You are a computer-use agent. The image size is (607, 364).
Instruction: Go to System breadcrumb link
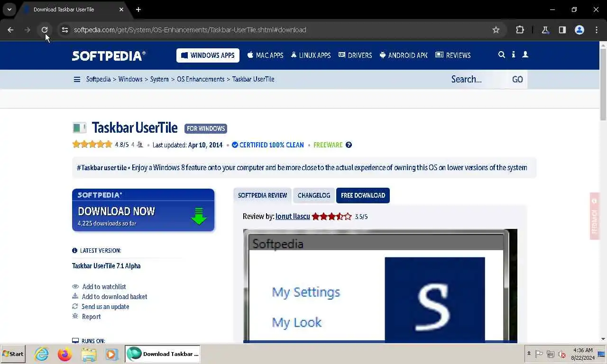(159, 79)
